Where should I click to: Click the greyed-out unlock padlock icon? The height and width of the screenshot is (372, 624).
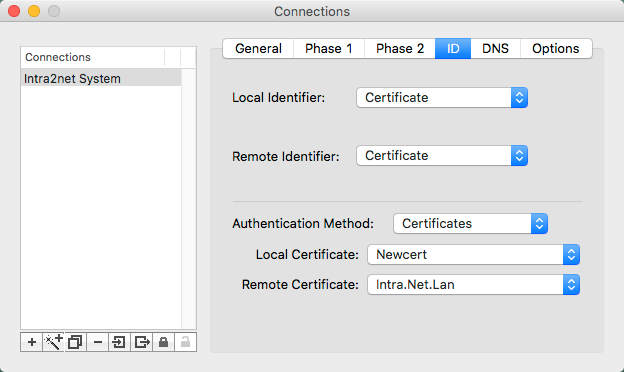pyautogui.click(x=185, y=342)
